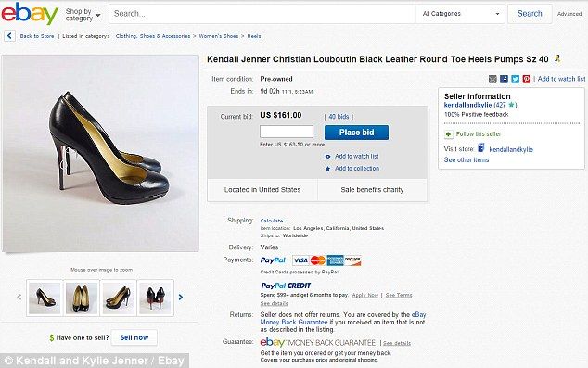Click Add to collection star link
Viewport: 588px width, 368px height.
(x=352, y=169)
